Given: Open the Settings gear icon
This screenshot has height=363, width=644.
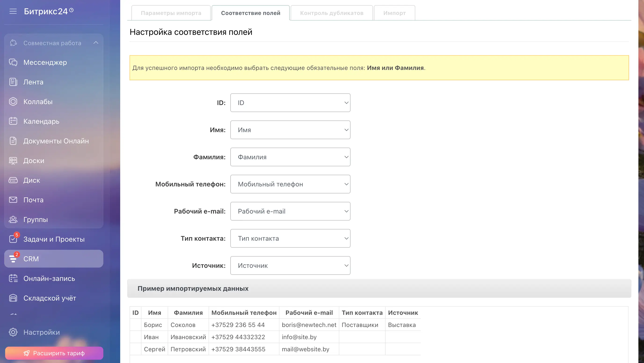Looking at the screenshot, I should pyautogui.click(x=13, y=332).
